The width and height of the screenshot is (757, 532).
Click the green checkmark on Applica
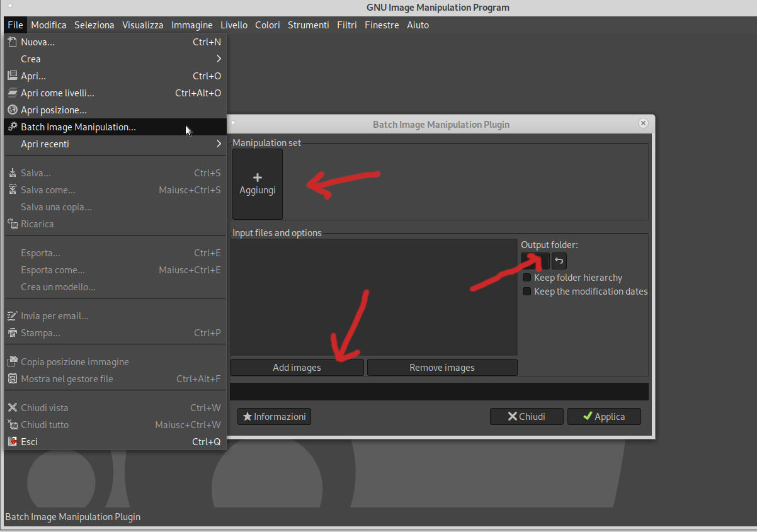pyautogui.click(x=588, y=416)
